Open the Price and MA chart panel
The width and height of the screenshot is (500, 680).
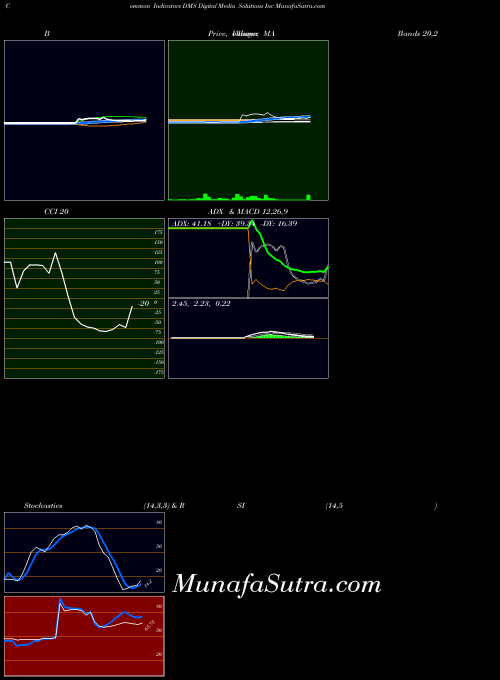(248, 121)
